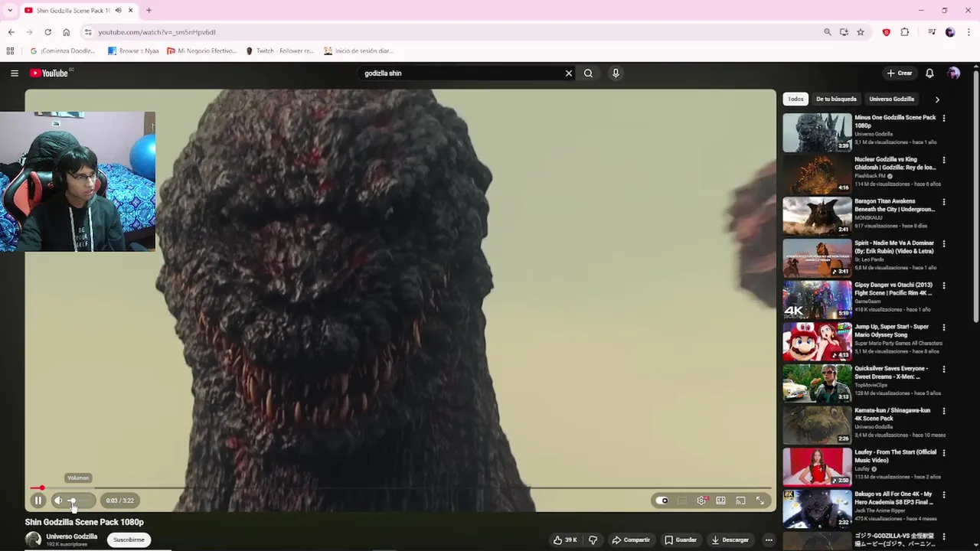Toggle the autoplay switch in player

(x=662, y=500)
